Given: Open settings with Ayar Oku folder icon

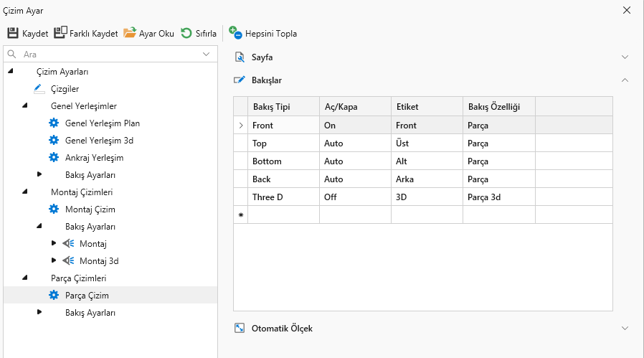Looking at the screenshot, I should point(130,33).
